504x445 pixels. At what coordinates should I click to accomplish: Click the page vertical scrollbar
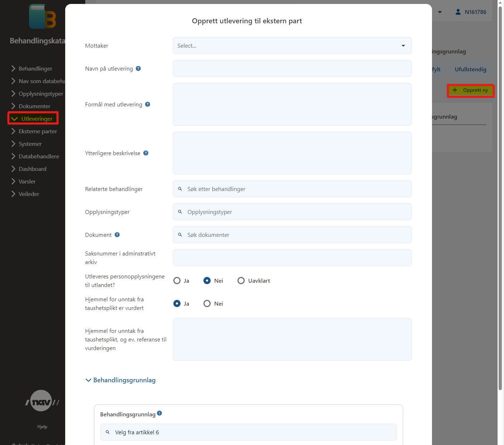pos(500,197)
